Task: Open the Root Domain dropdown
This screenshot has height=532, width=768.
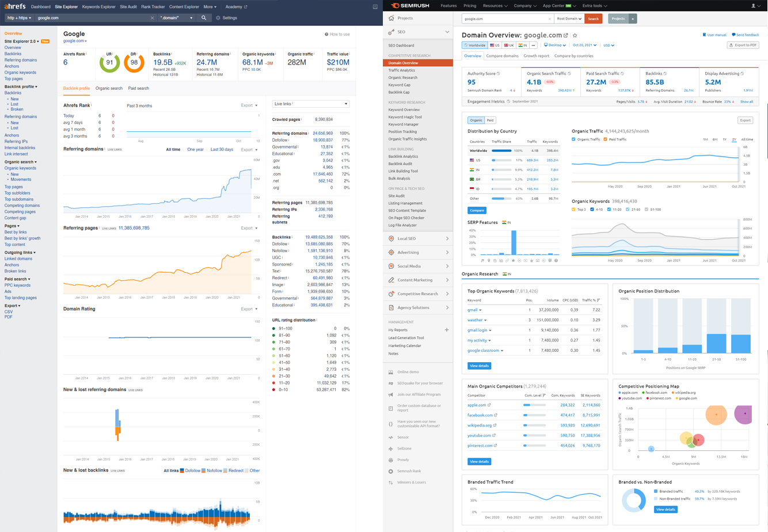Action: pos(569,18)
